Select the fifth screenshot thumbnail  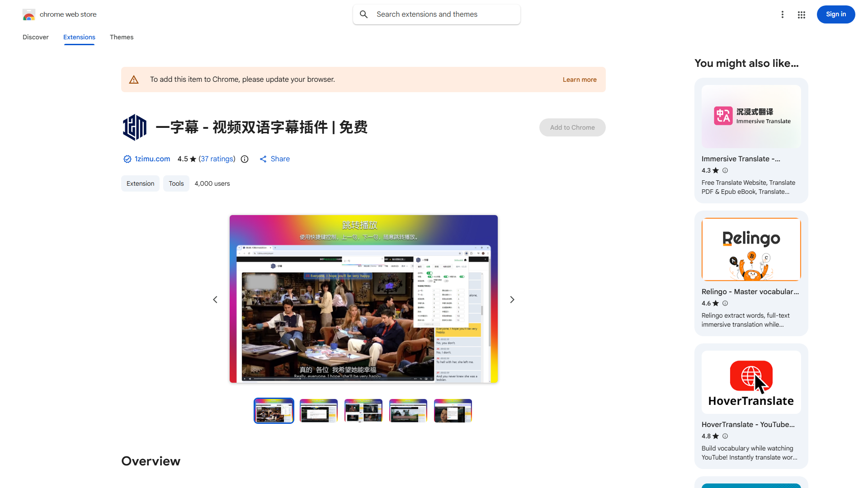point(453,411)
